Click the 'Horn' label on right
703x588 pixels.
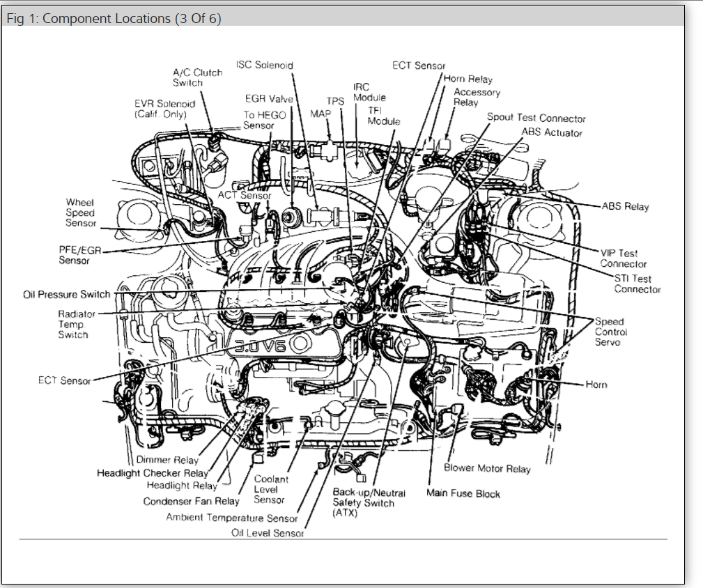click(x=596, y=385)
